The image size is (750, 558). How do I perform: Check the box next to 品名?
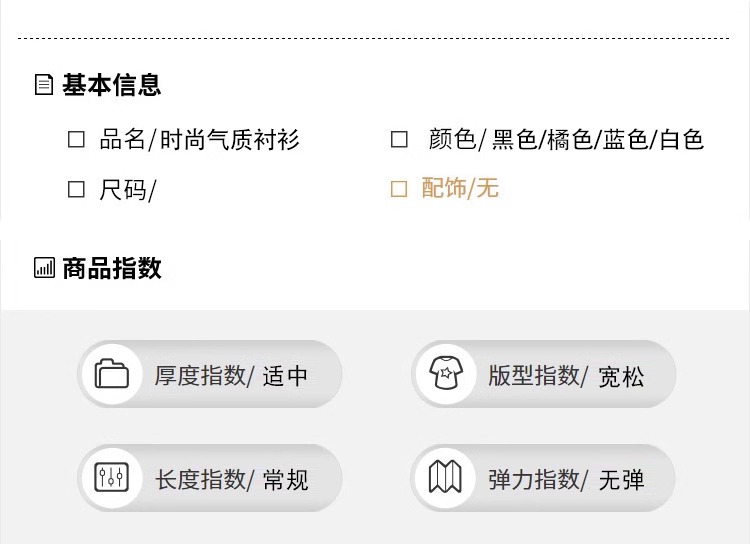point(76,139)
